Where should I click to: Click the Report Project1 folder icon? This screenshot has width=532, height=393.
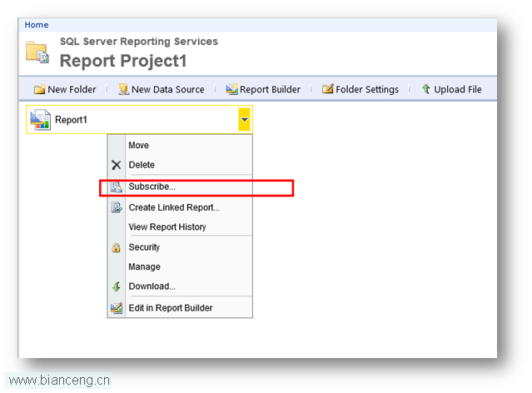[37, 52]
